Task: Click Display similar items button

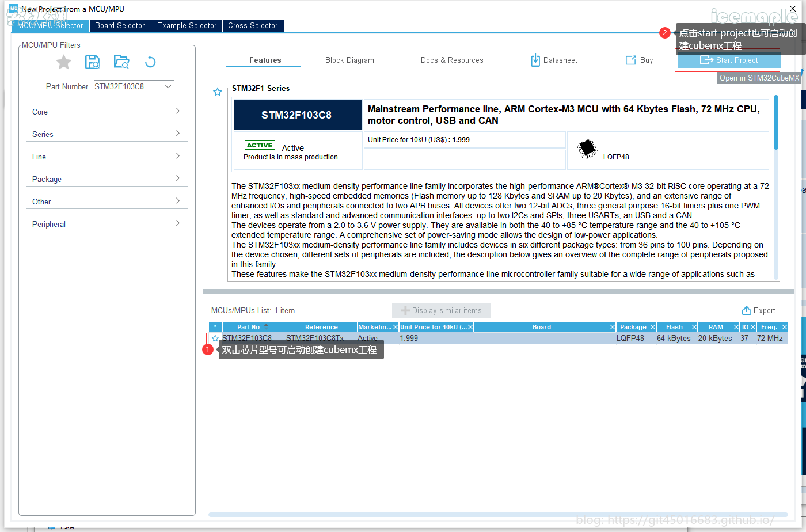Action: pos(442,310)
